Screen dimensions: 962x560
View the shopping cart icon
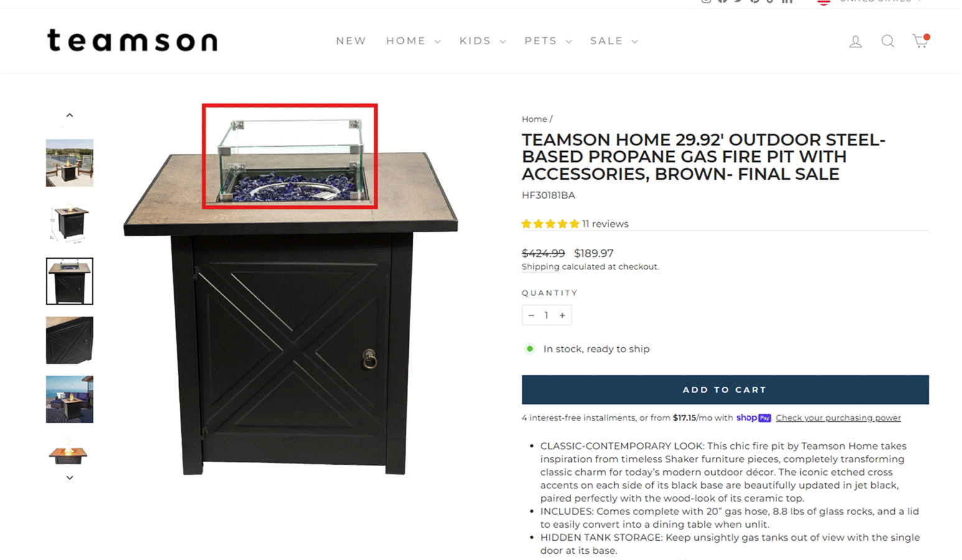(921, 41)
